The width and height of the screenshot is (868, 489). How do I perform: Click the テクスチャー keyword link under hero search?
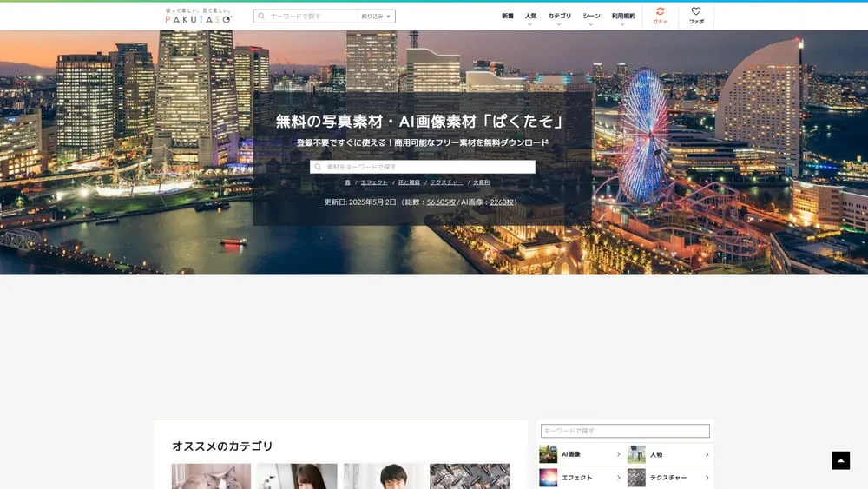[446, 182]
